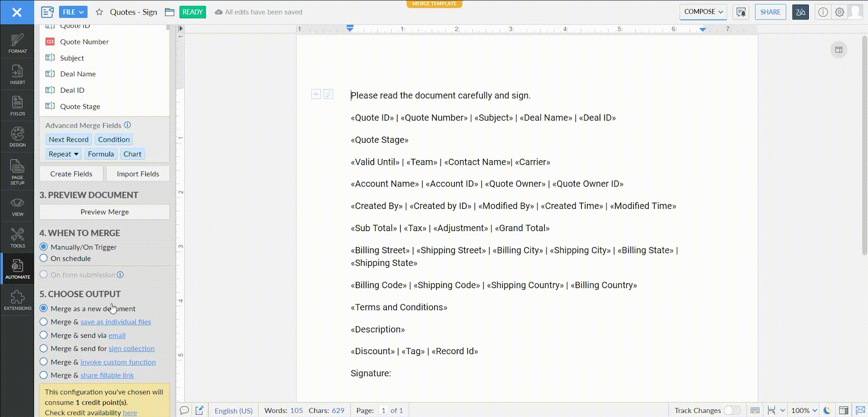Open the Extensions panel icon
This screenshot has width=868, height=417.
tap(17, 300)
